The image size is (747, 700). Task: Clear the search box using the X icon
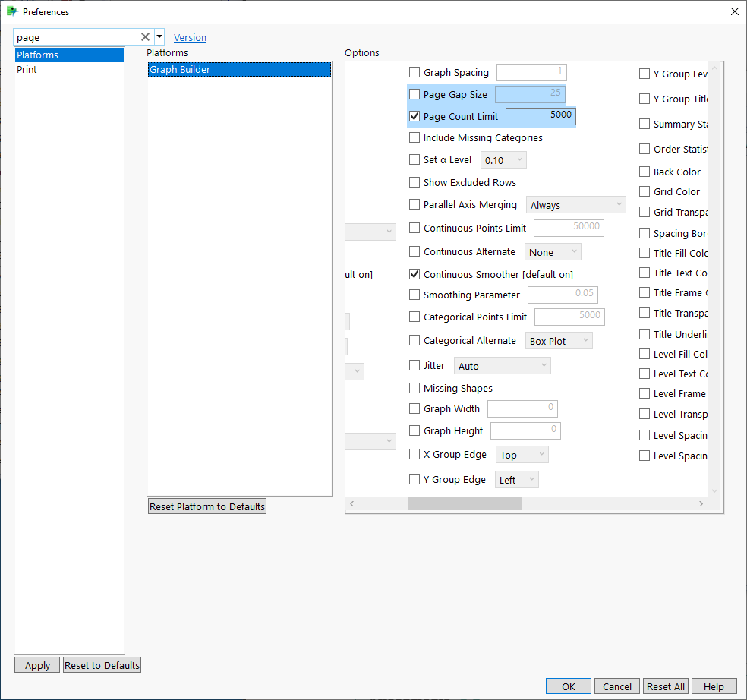point(145,36)
